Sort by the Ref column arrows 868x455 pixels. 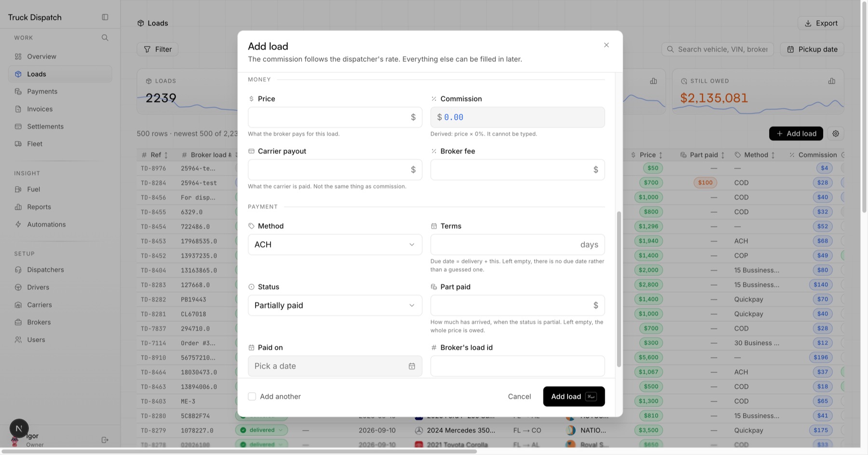point(166,155)
